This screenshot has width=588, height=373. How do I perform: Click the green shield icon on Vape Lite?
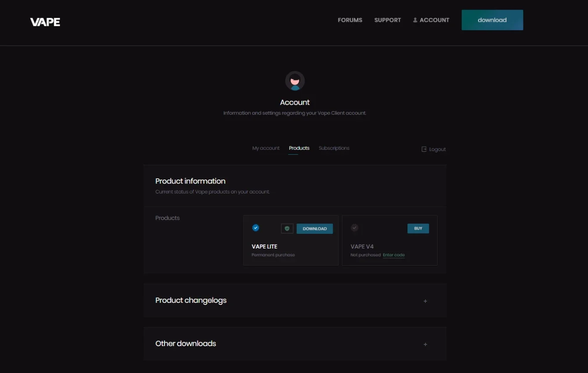(287, 229)
